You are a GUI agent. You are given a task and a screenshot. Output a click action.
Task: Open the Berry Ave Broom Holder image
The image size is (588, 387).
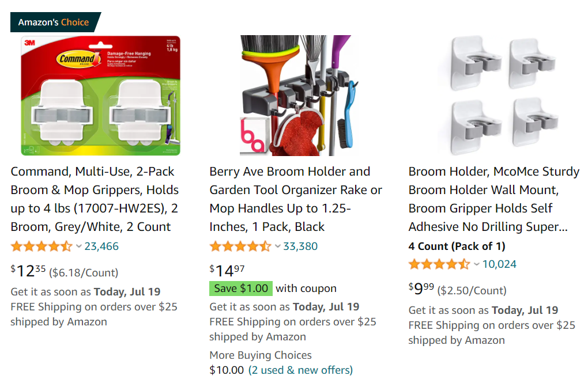pyautogui.click(x=299, y=96)
